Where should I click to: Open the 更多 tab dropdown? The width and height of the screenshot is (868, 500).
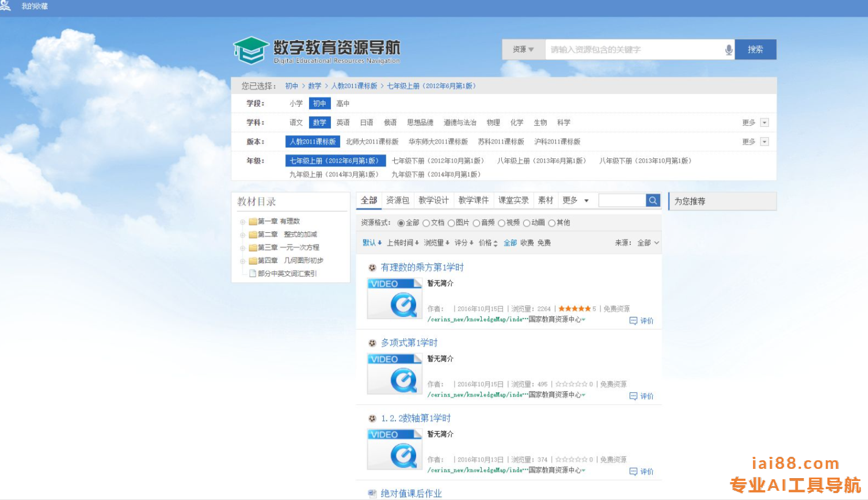click(576, 200)
